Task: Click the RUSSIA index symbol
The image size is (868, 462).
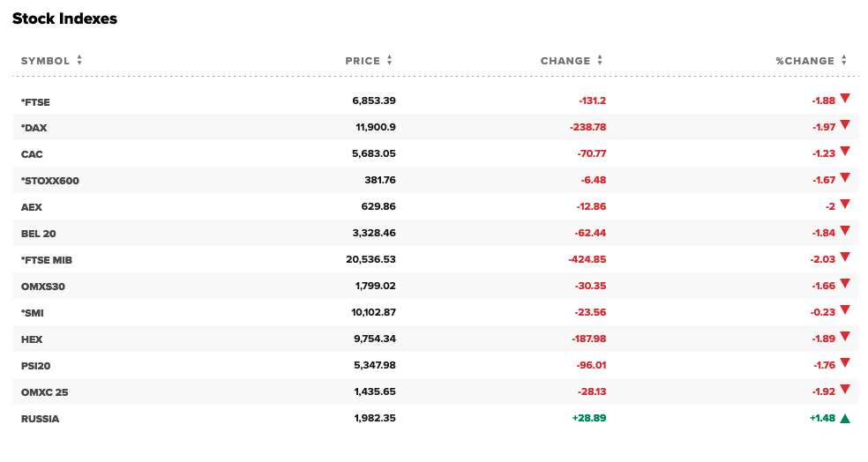Action: click(x=40, y=419)
